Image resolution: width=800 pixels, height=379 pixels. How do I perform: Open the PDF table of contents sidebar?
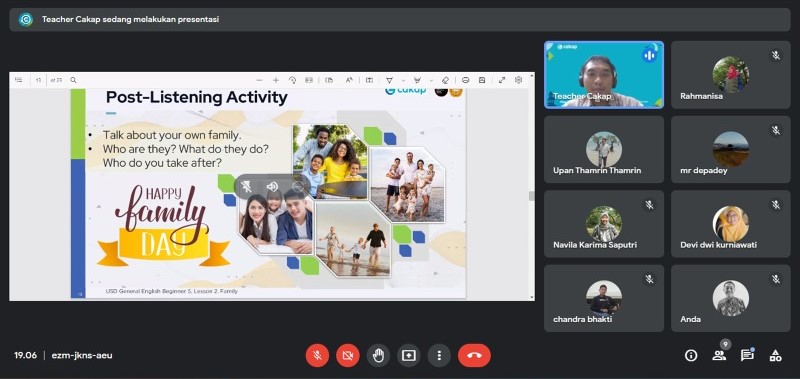click(19, 80)
